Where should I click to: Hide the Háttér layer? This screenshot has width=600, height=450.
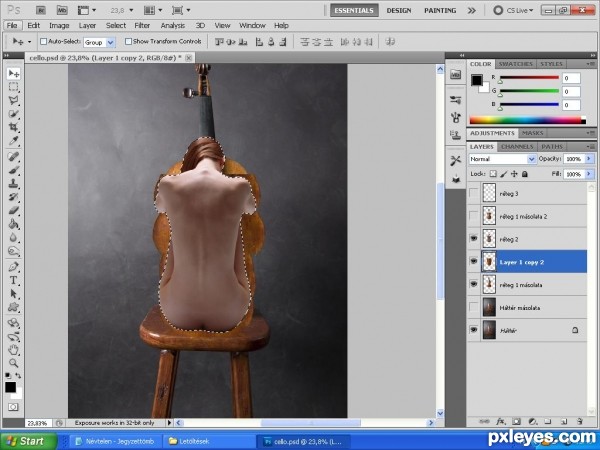(x=474, y=330)
